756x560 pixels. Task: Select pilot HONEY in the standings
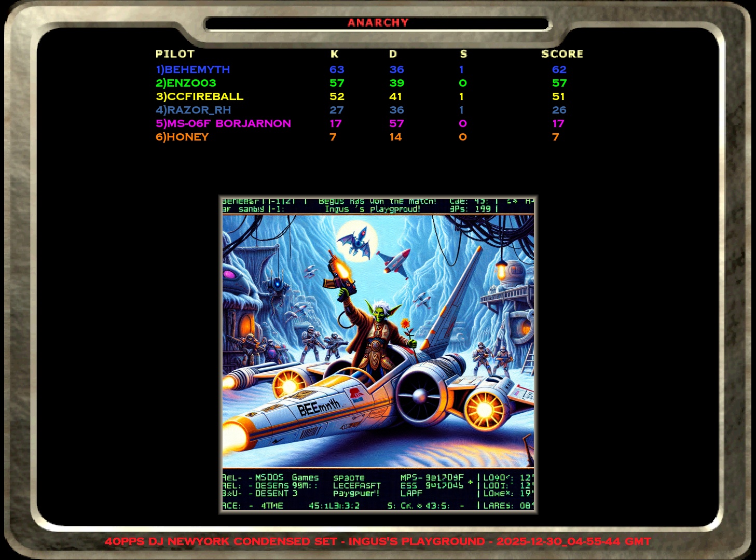coord(183,137)
